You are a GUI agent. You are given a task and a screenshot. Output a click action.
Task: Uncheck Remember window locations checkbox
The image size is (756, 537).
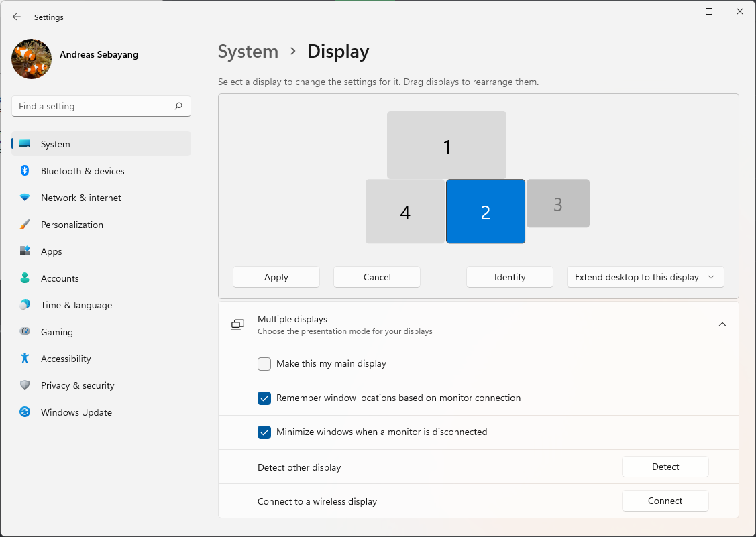click(x=264, y=398)
